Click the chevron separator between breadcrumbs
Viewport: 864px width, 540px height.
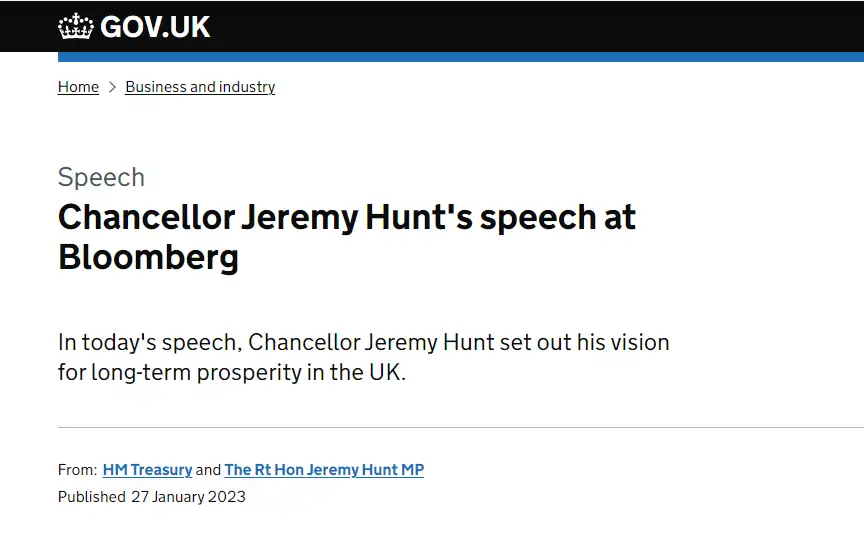click(x=112, y=87)
